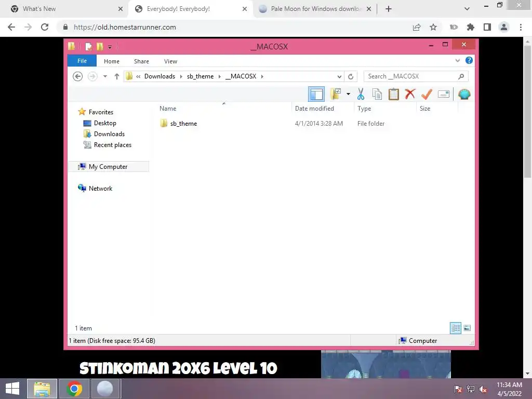Open the recent locations dropdown arrow

tap(105, 76)
